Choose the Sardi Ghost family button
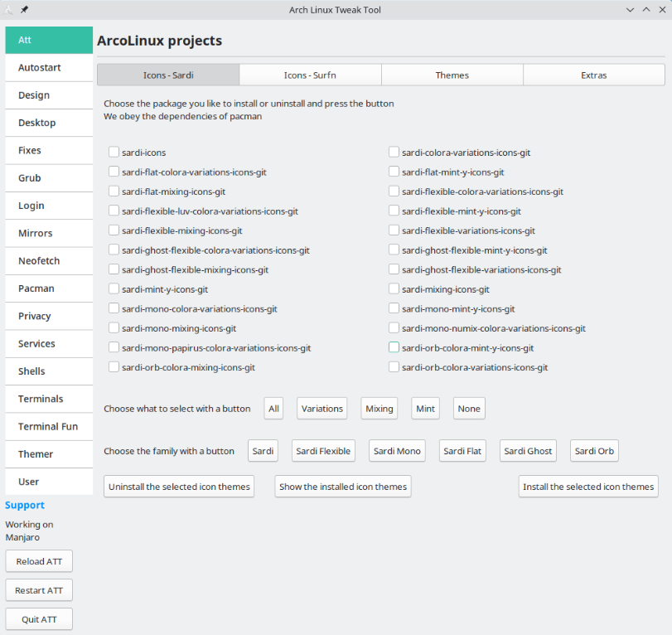Image resolution: width=672 pixels, height=635 pixels. tap(528, 451)
